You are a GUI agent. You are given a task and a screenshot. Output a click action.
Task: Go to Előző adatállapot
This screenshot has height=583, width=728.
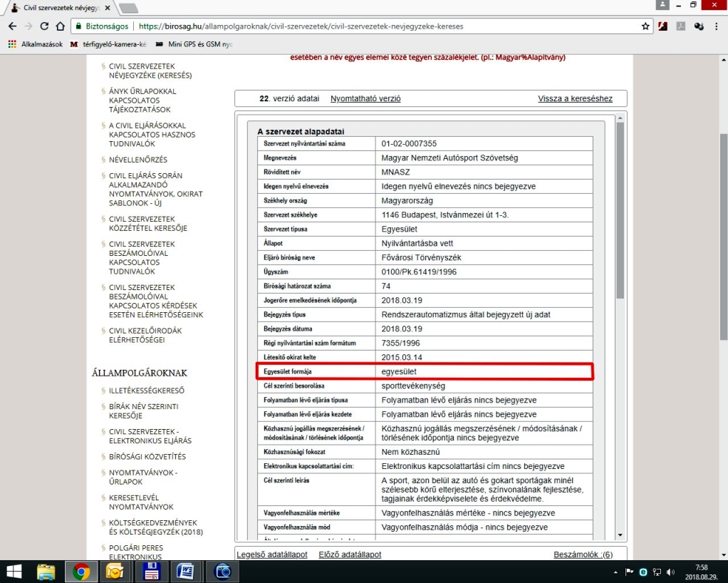pyautogui.click(x=350, y=554)
